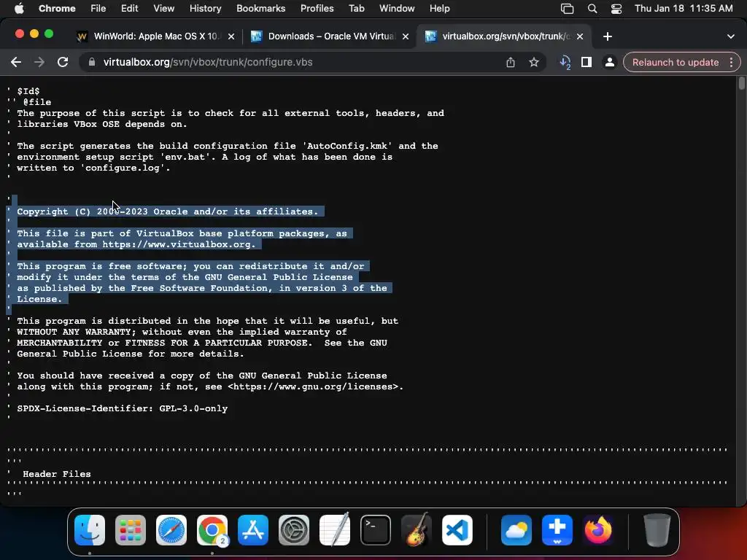This screenshot has width=747, height=560.
Task: Open a new tab with plus button
Action: coord(608,36)
